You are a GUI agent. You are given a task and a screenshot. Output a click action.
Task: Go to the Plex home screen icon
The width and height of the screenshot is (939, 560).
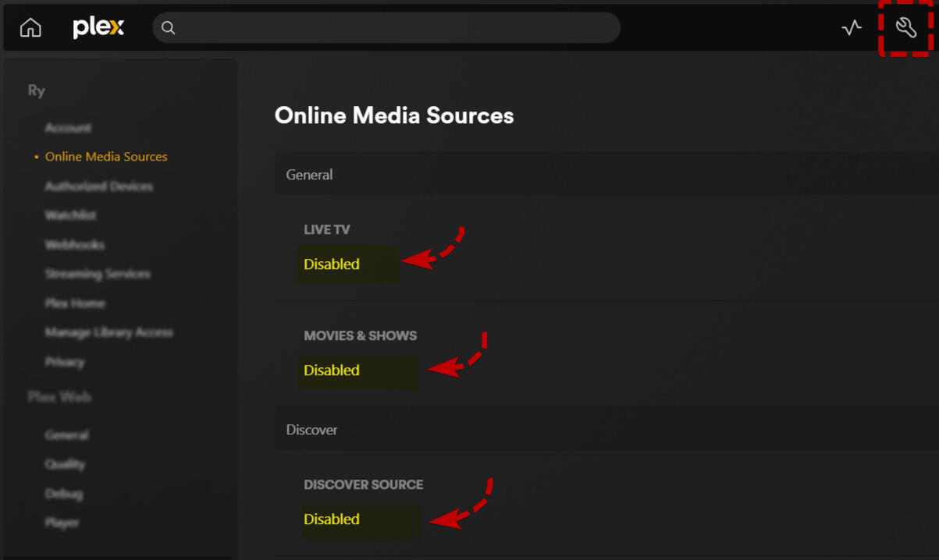click(x=30, y=28)
